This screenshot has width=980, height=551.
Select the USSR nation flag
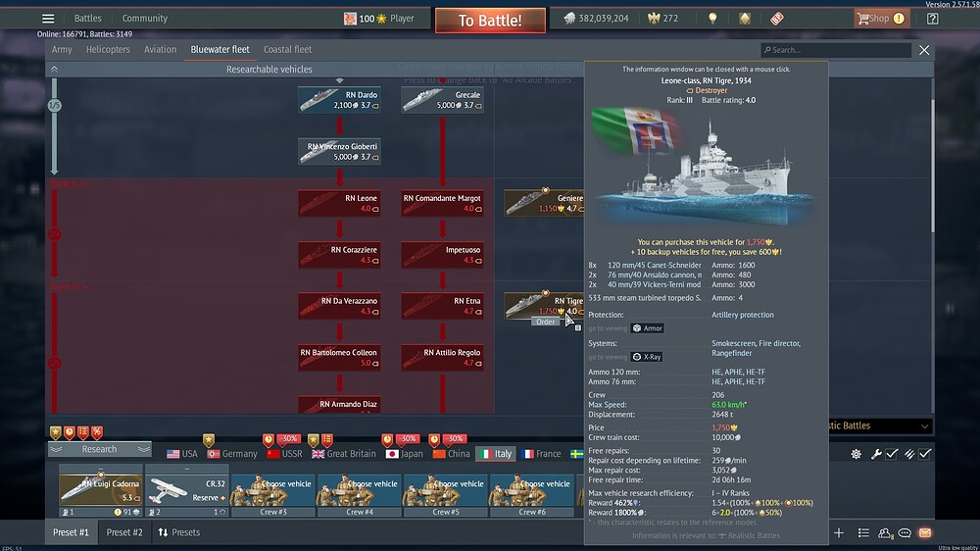(x=284, y=454)
